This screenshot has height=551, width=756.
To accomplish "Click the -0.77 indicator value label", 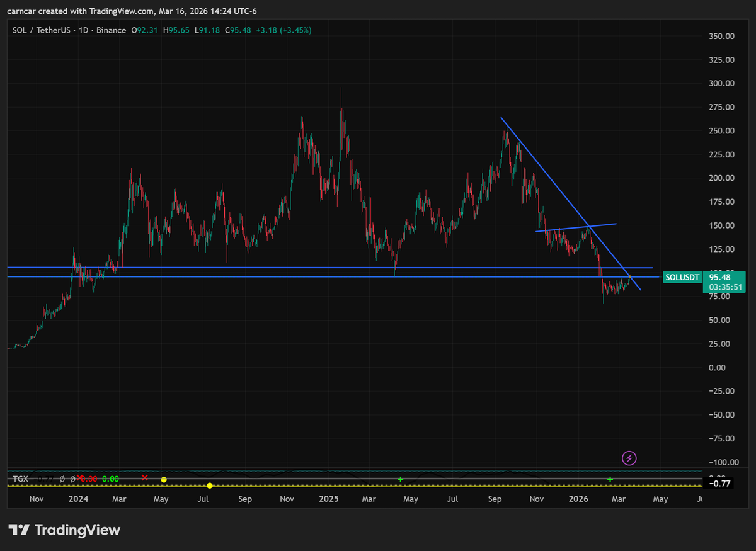I will [719, 484].
